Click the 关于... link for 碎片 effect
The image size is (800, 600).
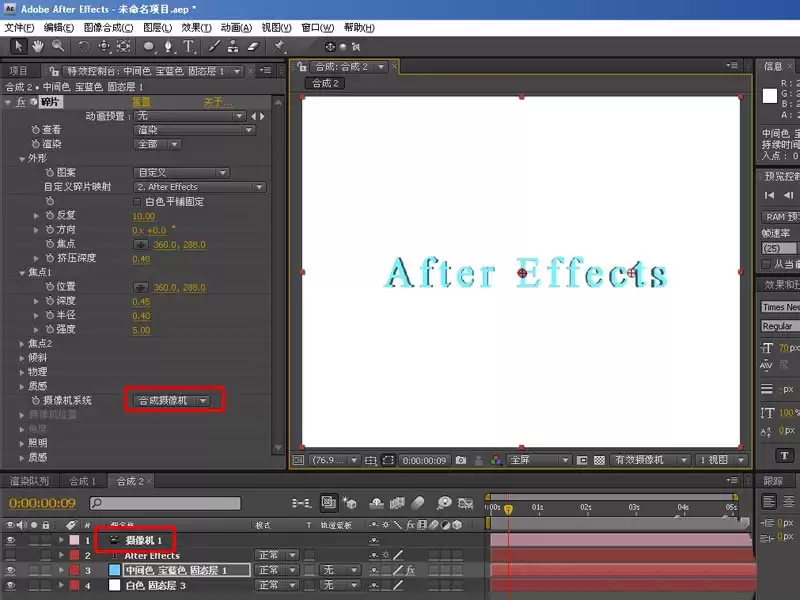218,102
